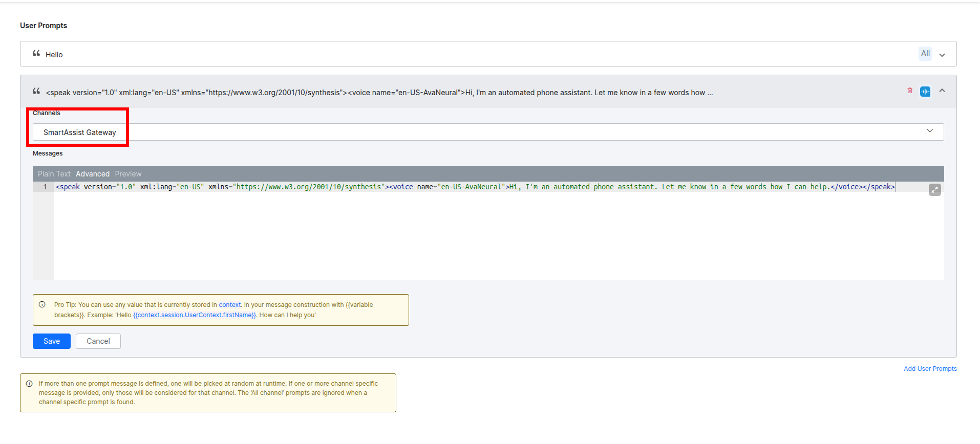This screenshot has height=444, width=980.
Task: Click the quote icon beside the speak prompt
Action: 36,92
